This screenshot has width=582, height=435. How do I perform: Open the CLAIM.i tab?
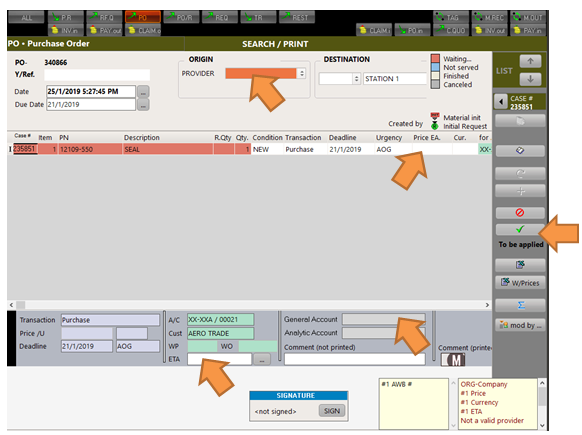[x=374, y=30]
